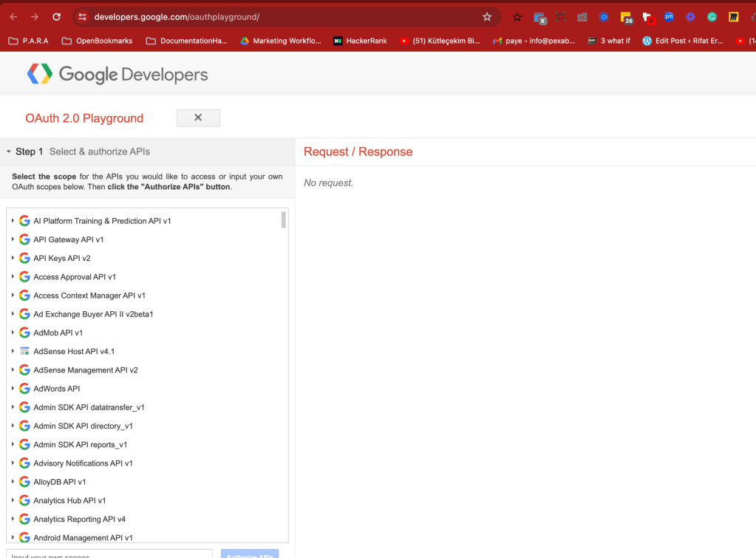Viewport: 756px width, 558px height.
Task: Click Google icon beside API Gateway API v1
Action: pyautogui.click(x=24, y=239)
